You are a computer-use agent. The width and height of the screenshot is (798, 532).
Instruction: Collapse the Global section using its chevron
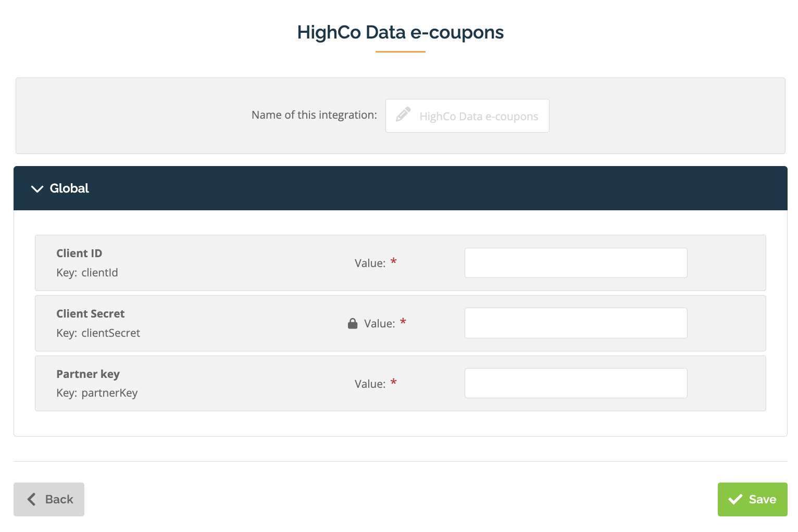click(37, 189)
